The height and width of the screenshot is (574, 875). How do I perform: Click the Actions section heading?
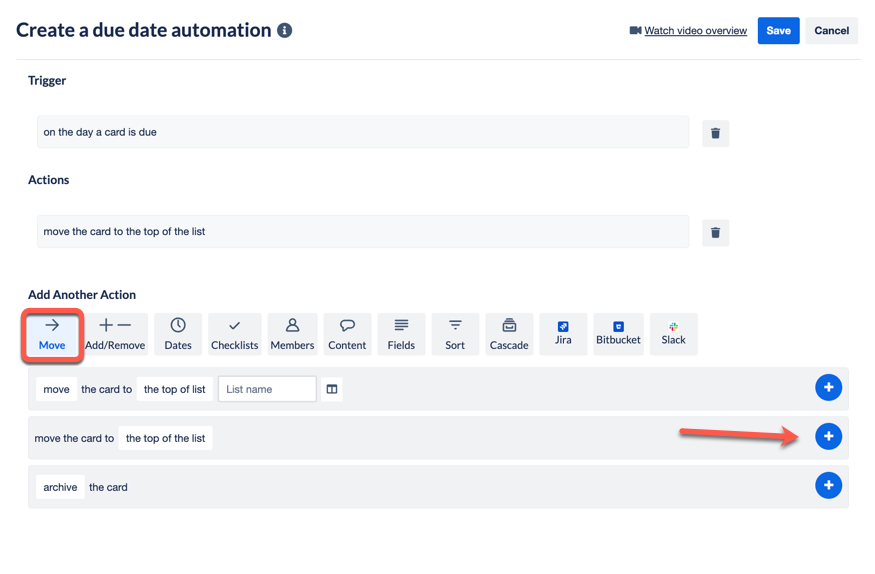coord(49,180)
